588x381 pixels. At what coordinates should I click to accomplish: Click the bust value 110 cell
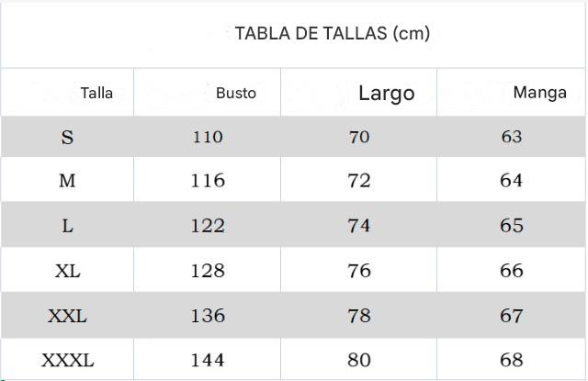pos(208,138)
